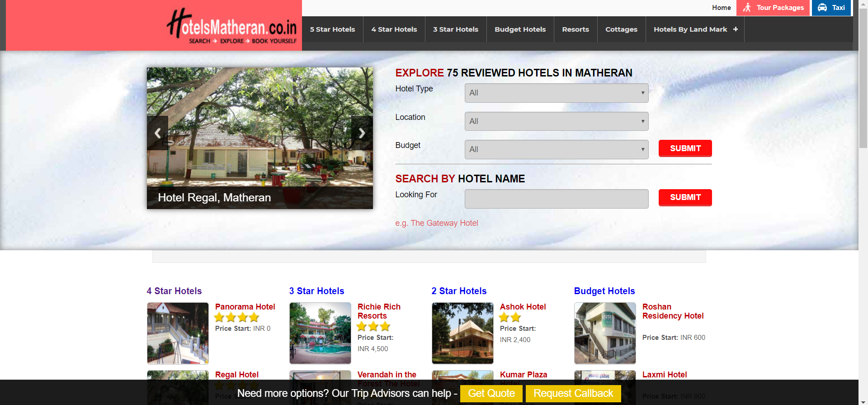Click the Tour Packages button label
This screenshot has width=868, height=405.
780,8
